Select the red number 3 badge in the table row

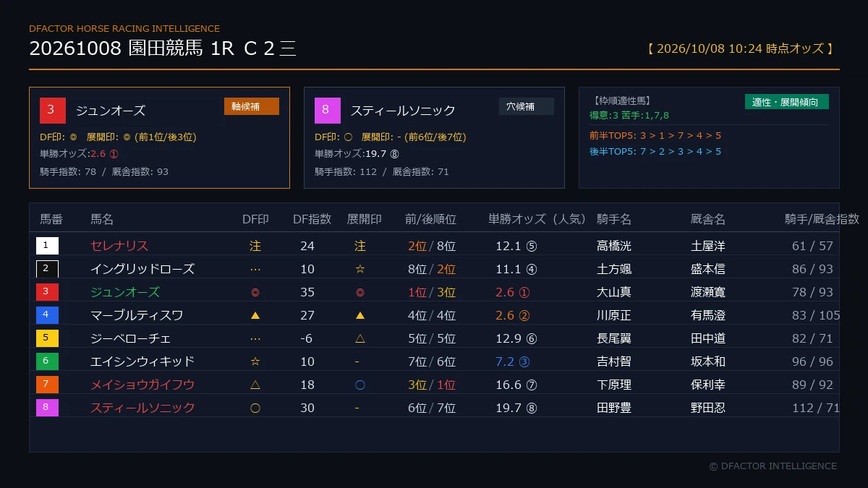(47, 292)
